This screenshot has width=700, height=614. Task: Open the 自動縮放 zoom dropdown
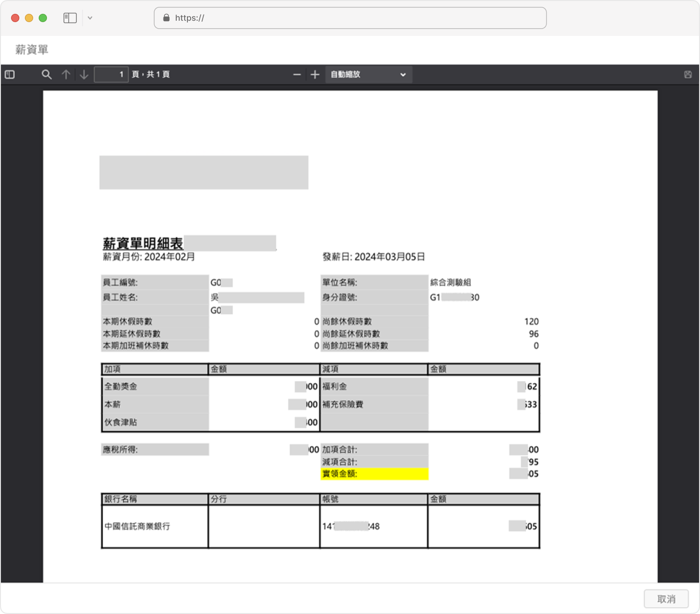[368, 75]
